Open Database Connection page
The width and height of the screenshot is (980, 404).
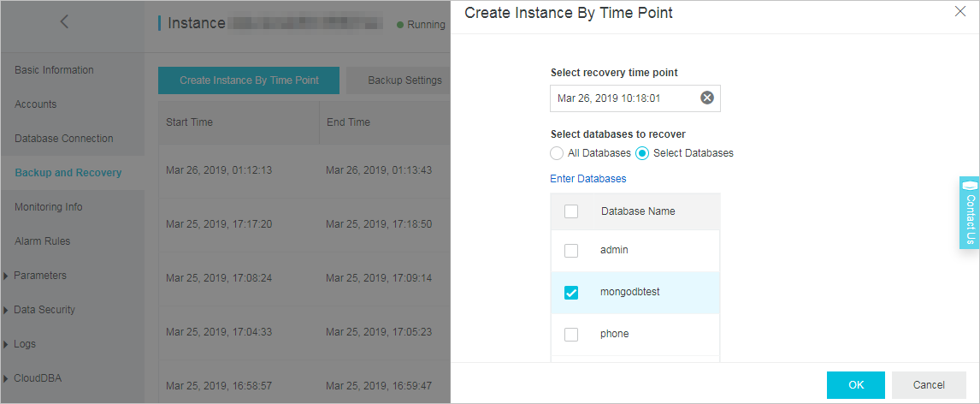(64, 139)
